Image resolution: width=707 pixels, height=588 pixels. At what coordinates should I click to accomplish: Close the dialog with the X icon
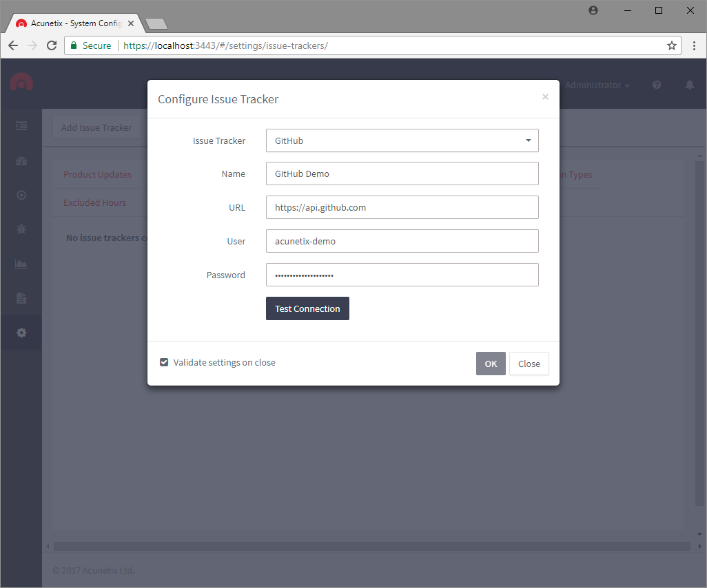pos(545,97)
